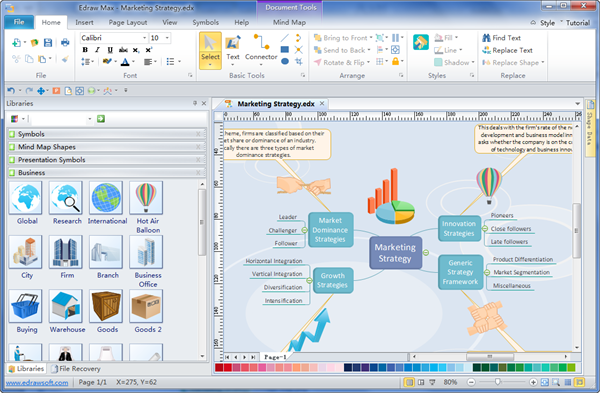The height and width of the screenshot is (393, 600).
Task: Toggle Underline formatting
Action: (110, 50)
